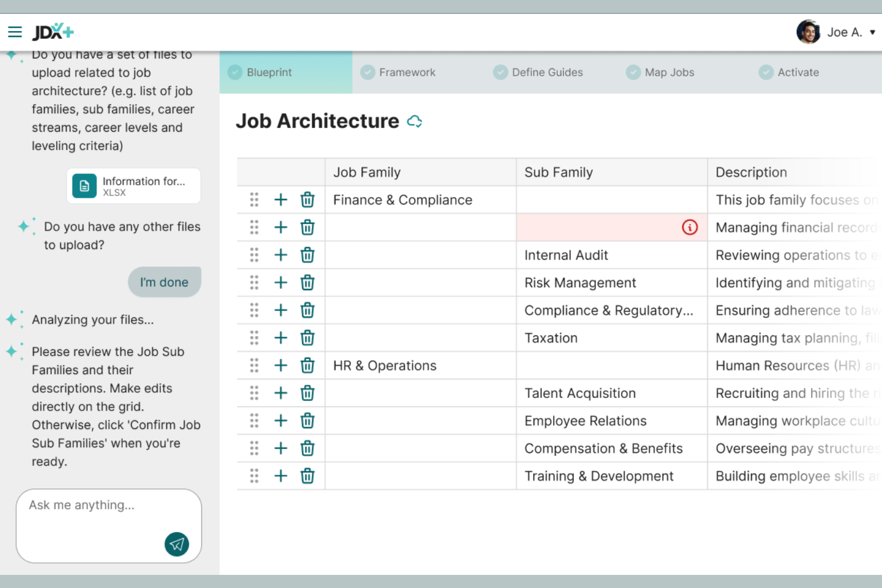Add row below Compensation & Benefits

pyautogui.click(x=281, y=448)
